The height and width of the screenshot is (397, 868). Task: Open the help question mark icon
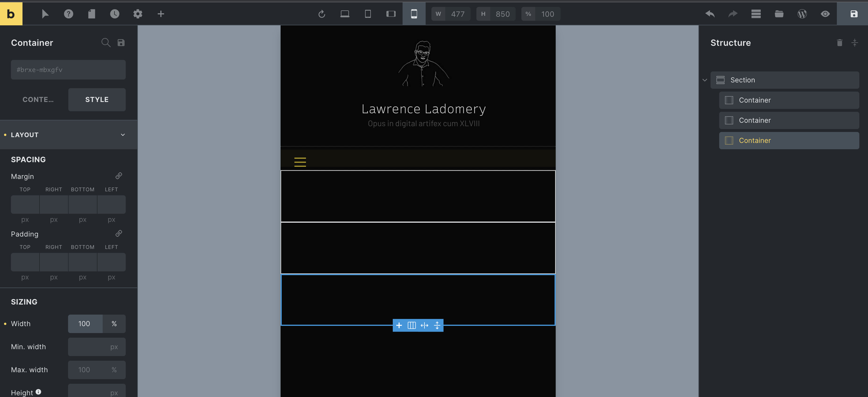tap(68, 14)
